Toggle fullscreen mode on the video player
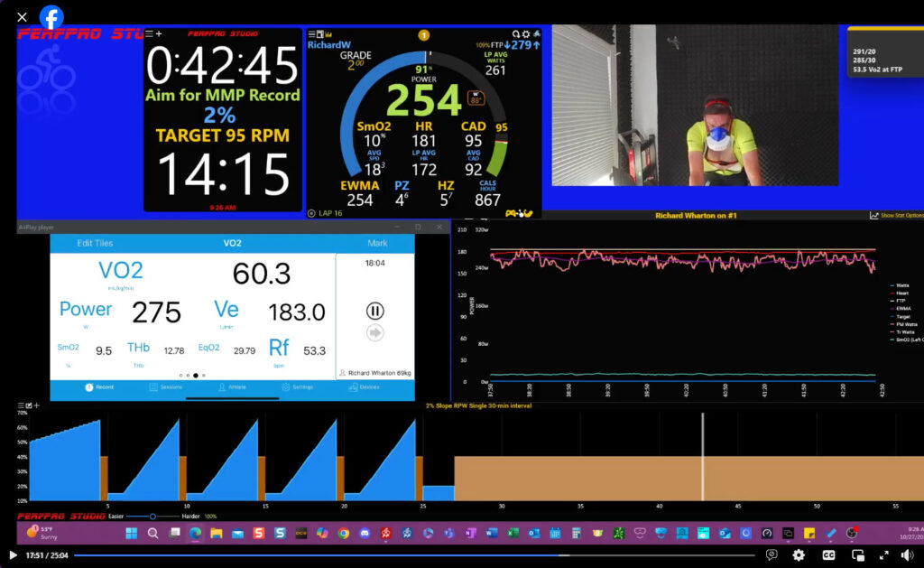Image resolution: width=924 pixels, height=568 pixels. coord(882,555)
